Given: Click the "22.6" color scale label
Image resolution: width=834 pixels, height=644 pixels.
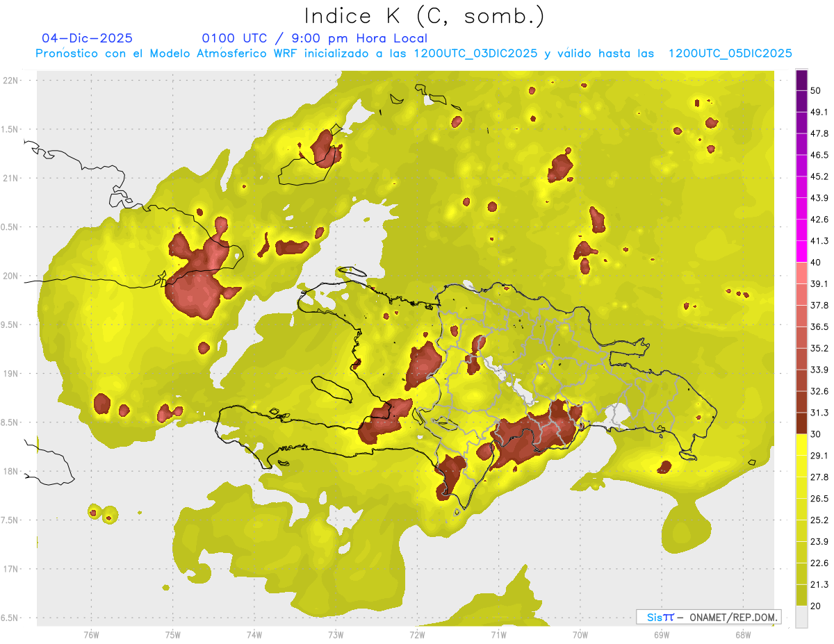Looking at the screenshot, I should (x=819, y=563).
